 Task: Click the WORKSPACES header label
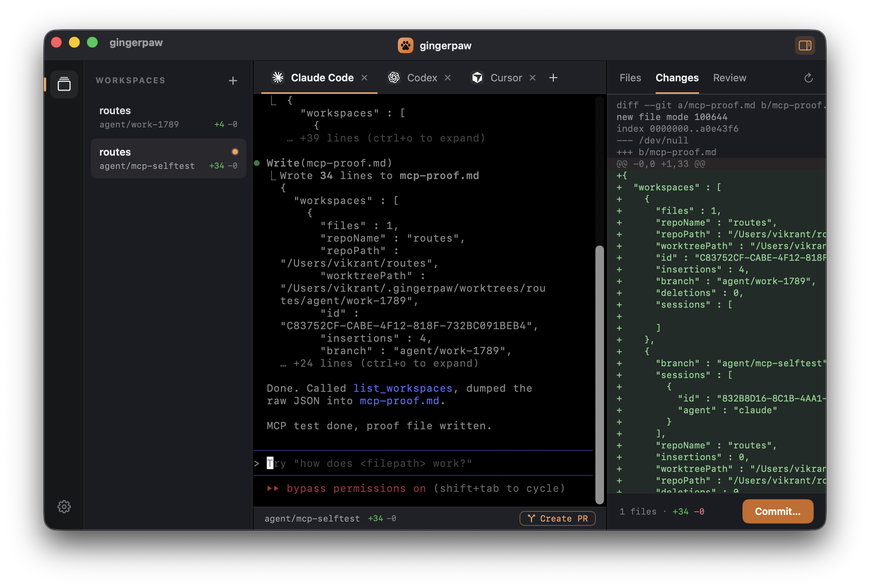click(x=130, y=80)
